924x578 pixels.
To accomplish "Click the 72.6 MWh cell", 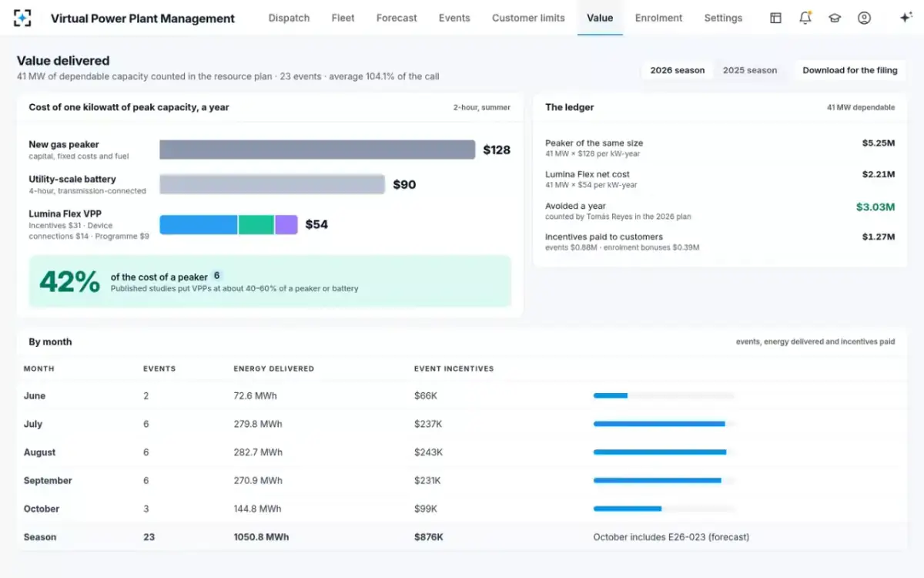I will click(x=255, y=395).
